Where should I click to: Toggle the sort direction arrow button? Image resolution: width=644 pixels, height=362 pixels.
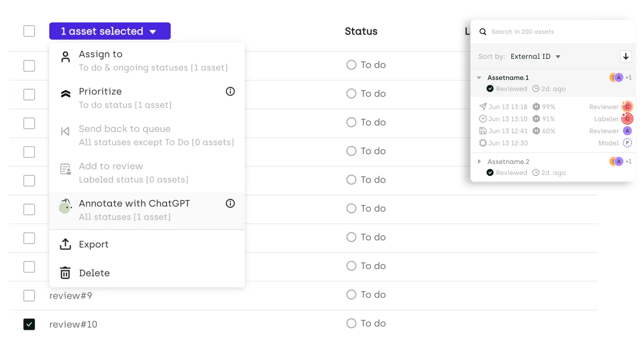click(626, 56)
